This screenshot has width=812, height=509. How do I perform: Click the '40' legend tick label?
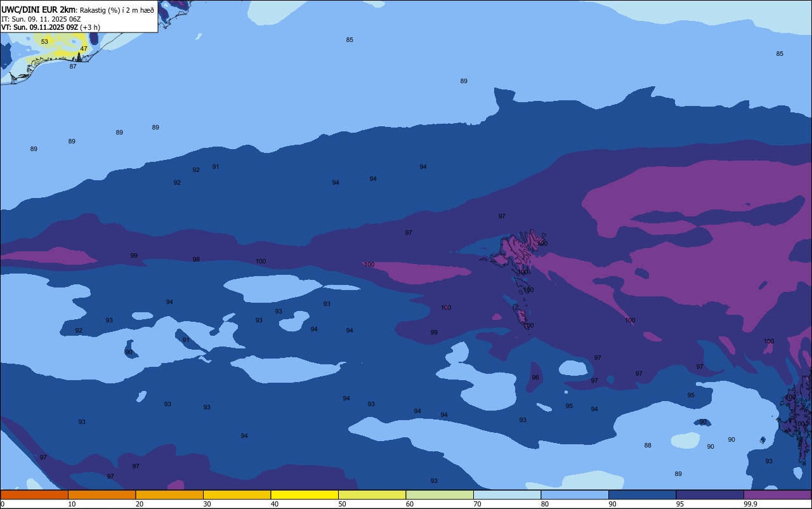pos(274,504)
